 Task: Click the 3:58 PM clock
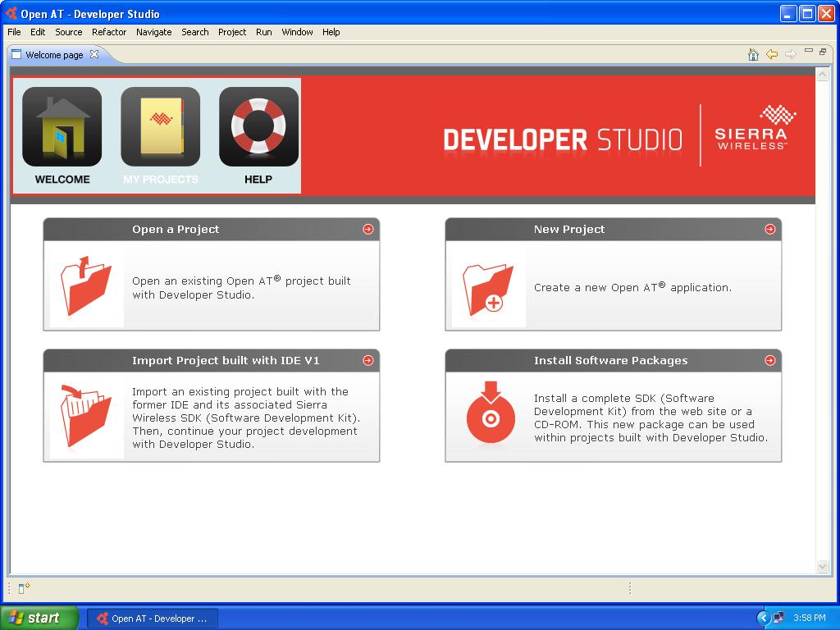810,618
